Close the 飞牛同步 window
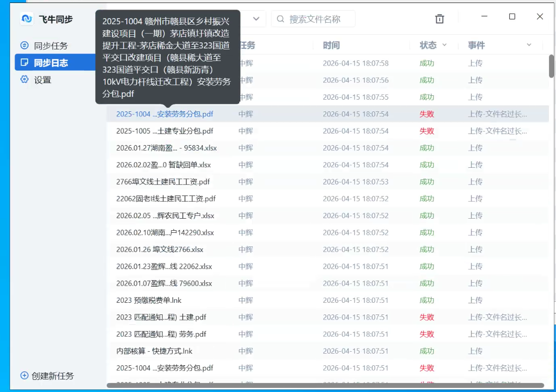This screenshot has width=556, height=392. [540, 16]
